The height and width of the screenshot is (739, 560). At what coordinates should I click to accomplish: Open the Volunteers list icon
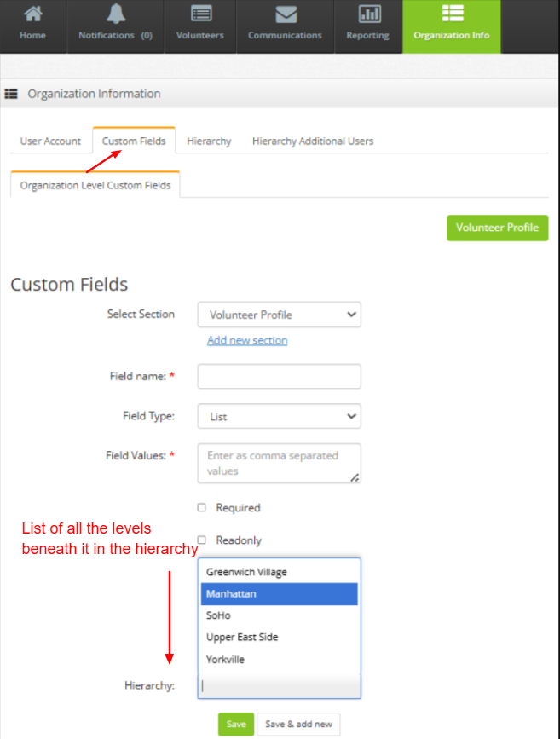200,14
